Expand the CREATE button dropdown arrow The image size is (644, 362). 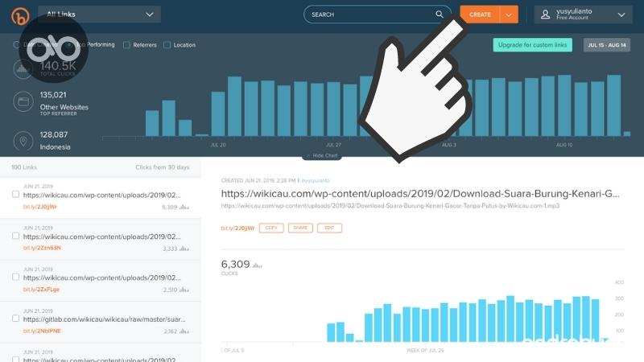pos(509,14)
